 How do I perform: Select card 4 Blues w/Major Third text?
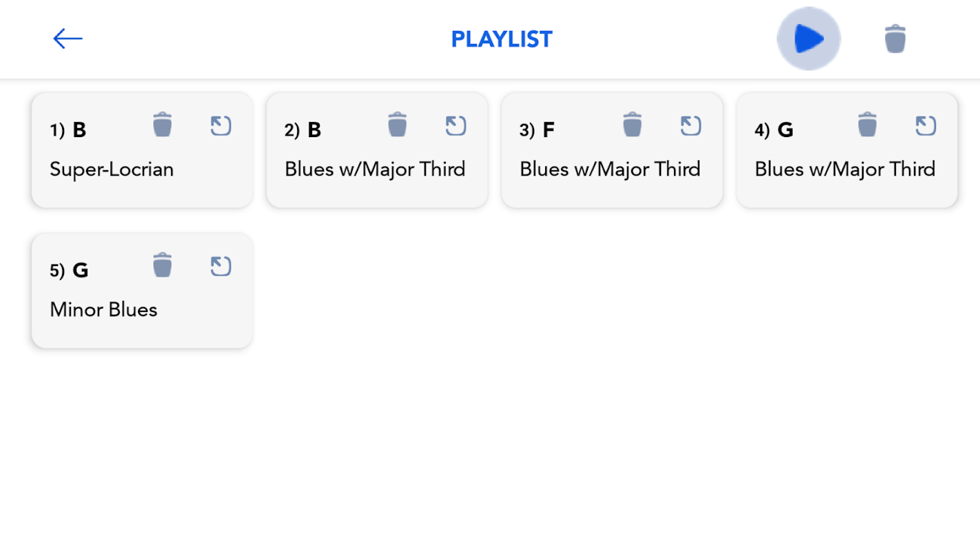click(845, 169)
